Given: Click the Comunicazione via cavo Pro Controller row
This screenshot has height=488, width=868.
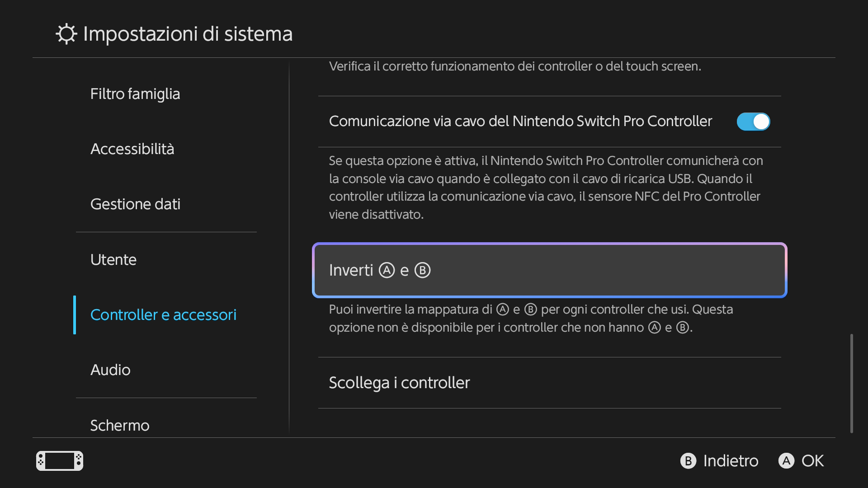Looking at the screenshot, I should click(x=550, y=122).
